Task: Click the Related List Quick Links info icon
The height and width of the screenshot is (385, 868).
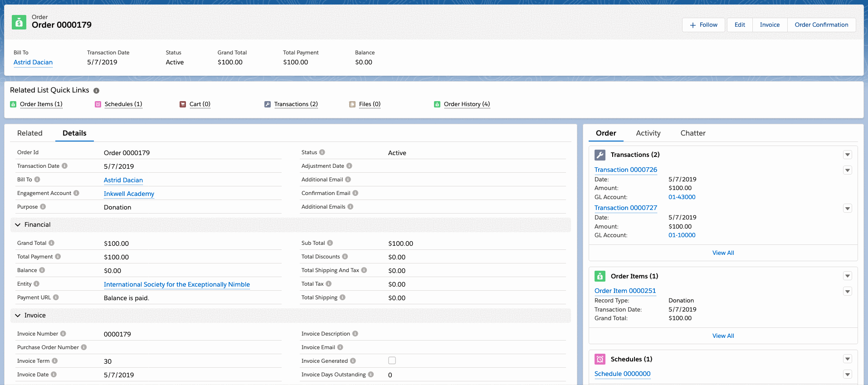Action: click(96, 91)
